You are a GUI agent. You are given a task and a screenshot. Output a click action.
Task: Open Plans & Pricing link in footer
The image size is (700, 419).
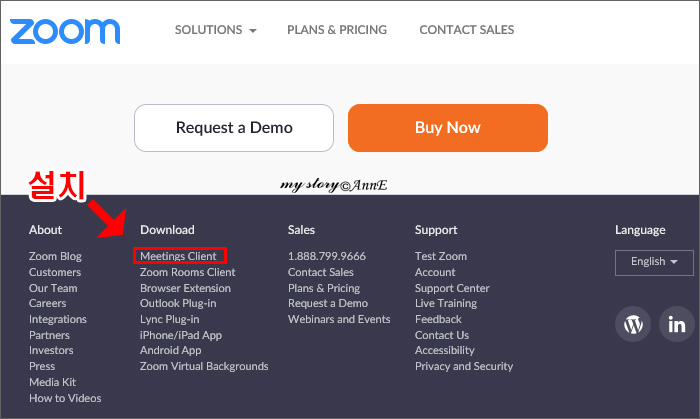click(324, 288)
